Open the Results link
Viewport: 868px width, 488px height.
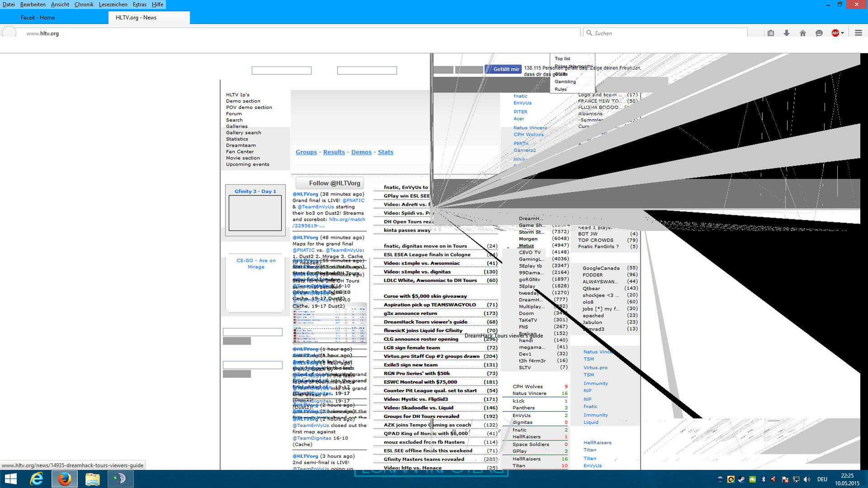[x=334, y=152]
